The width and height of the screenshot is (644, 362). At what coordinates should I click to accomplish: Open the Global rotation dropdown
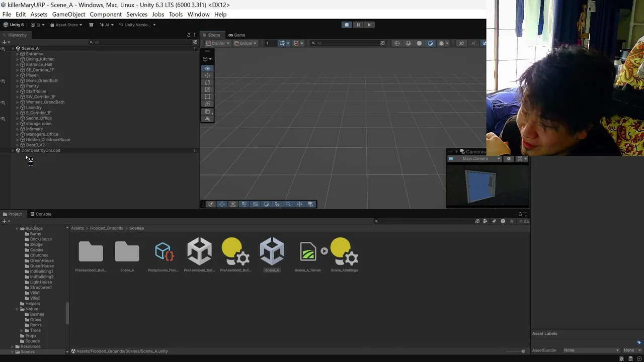tap(245, 43)
